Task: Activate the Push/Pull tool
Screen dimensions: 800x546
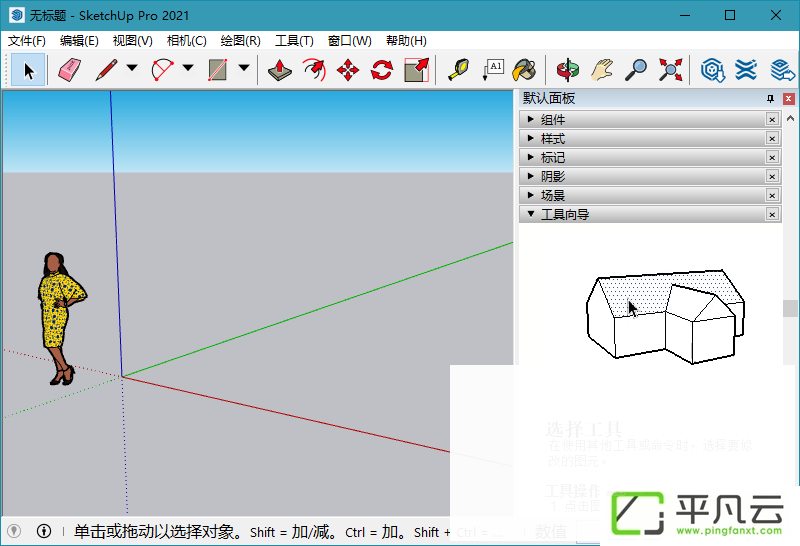Action: coord(280,70)
